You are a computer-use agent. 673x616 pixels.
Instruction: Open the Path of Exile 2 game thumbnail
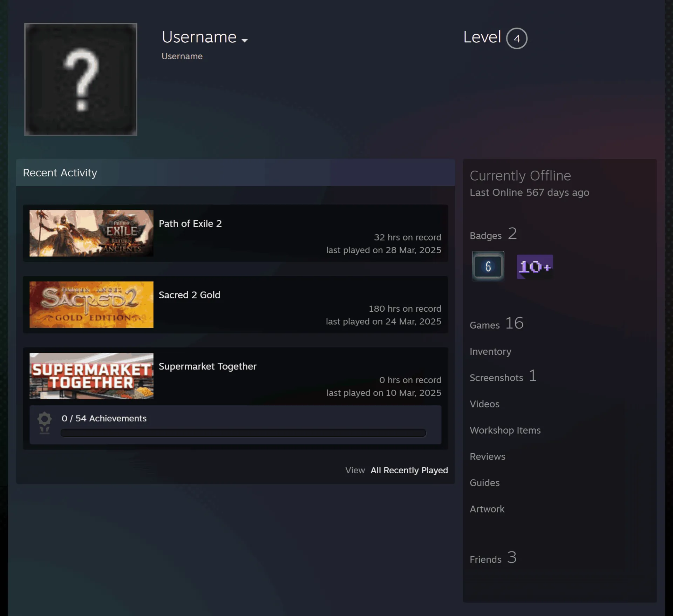[x=91, y=233]
